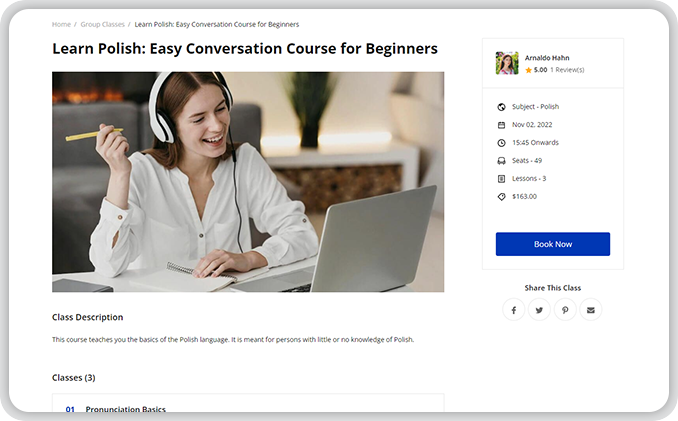Image resolution: width=678 pixels, height=421 pixels.
Task: Click the calendar icon beside Nov 02, 2022
Action: [501, 125]
